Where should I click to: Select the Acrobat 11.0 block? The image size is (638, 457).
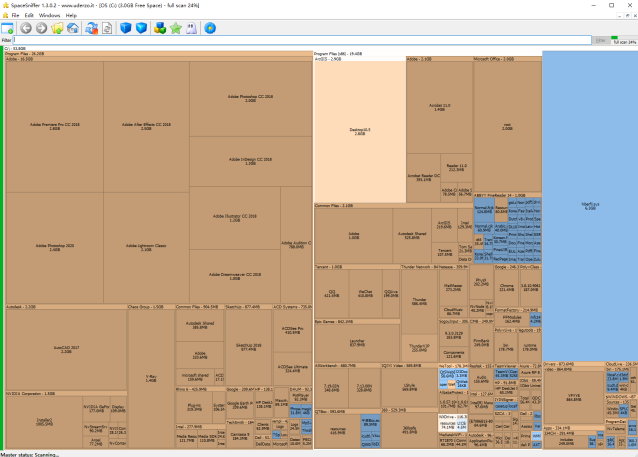(x=439, y=107)
